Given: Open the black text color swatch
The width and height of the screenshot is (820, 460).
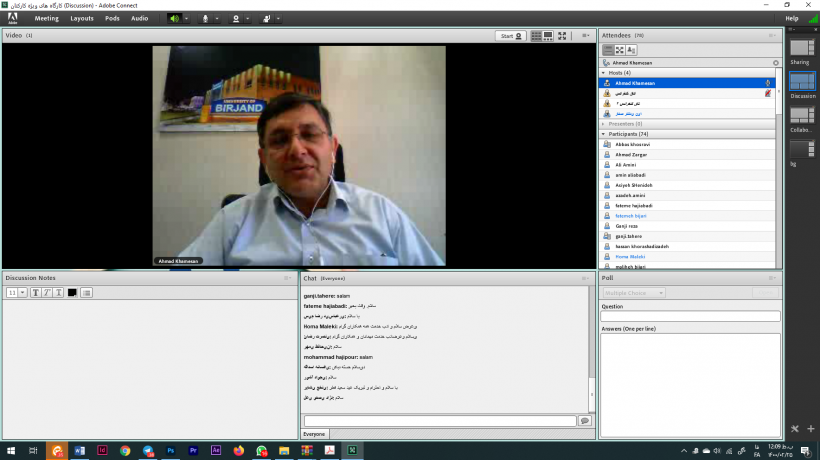Looking at the screenshot, I should (72, 293).
